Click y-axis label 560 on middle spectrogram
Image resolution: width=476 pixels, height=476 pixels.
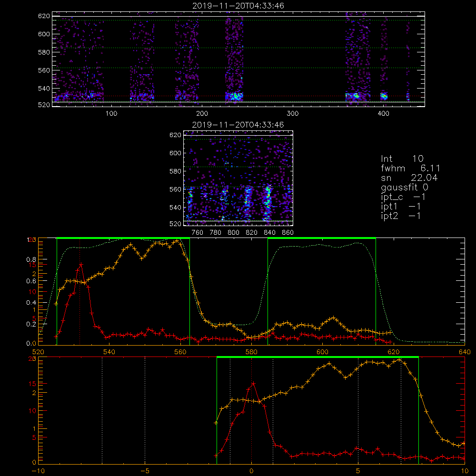click(176, 189)
